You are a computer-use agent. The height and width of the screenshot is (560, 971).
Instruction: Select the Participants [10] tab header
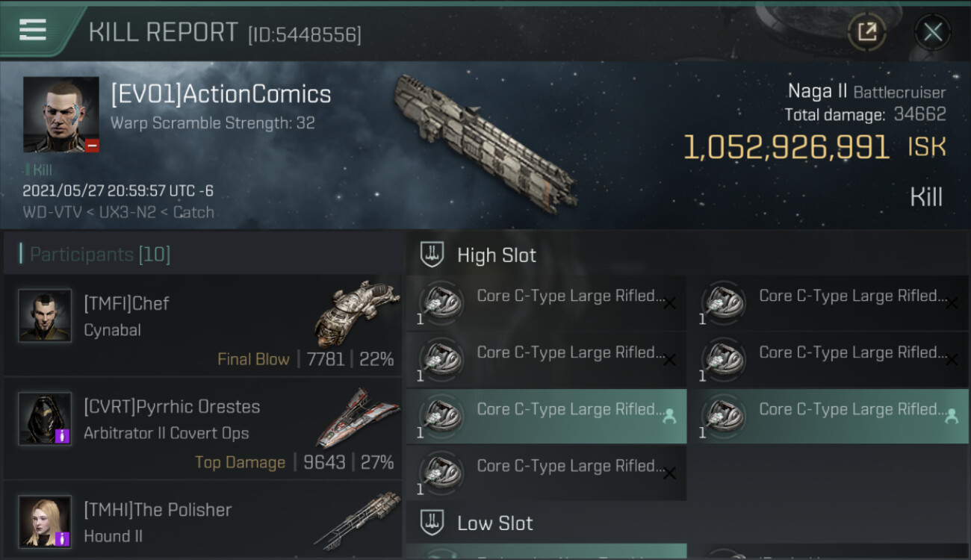tap(100, 255)
